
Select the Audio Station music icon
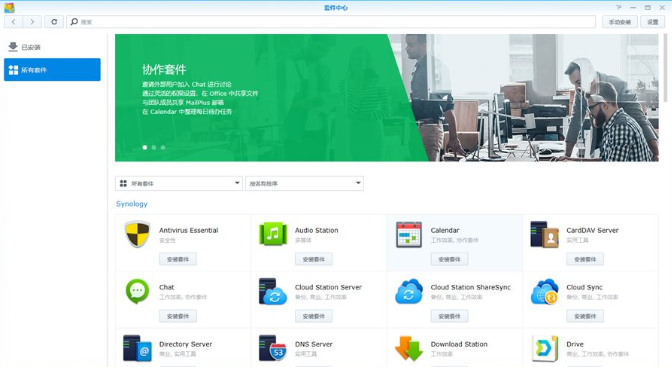point(273,234)
